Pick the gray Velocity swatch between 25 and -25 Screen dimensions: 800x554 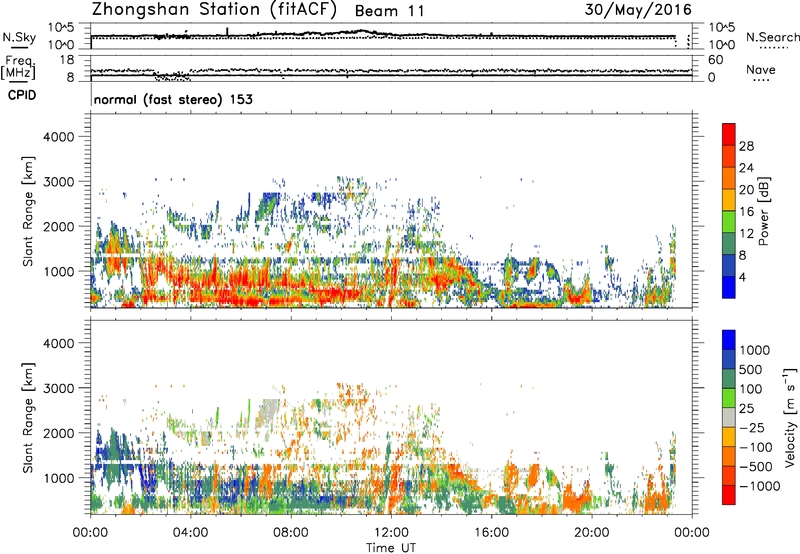(729, 418)
